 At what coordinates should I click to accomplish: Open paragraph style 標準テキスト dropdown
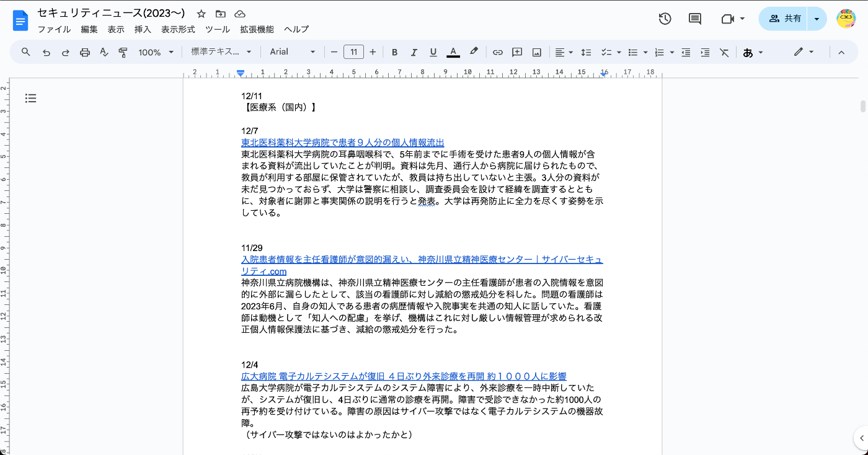point(221,52)
